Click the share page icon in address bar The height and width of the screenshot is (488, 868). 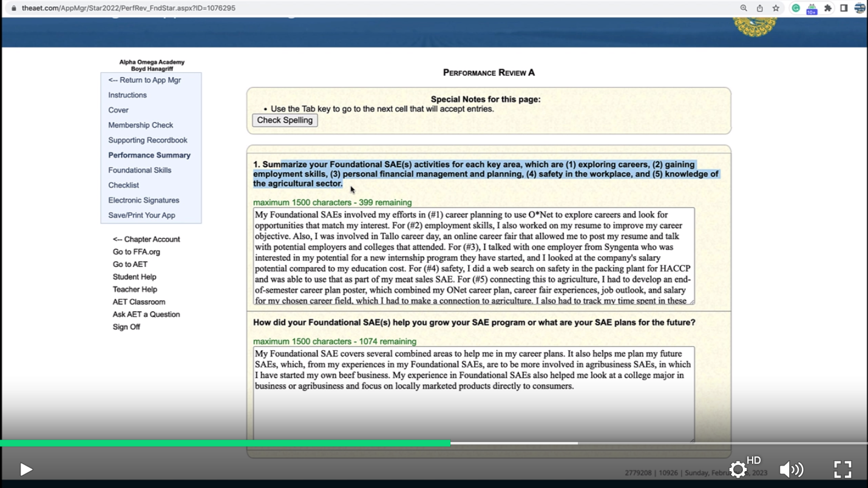point(760,8)
